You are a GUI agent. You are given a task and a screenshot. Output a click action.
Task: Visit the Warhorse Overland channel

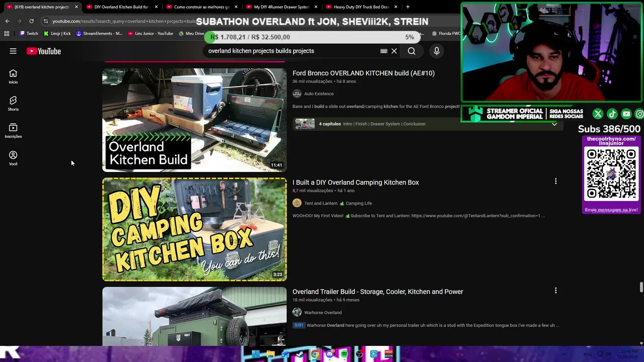click(x=323, y=312)
